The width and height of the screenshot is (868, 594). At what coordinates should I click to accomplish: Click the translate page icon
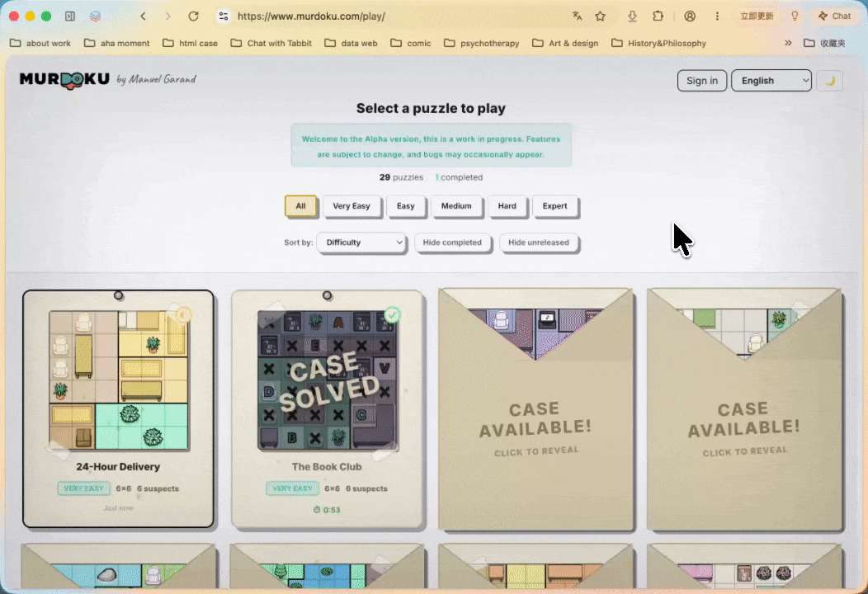point(577,16)
